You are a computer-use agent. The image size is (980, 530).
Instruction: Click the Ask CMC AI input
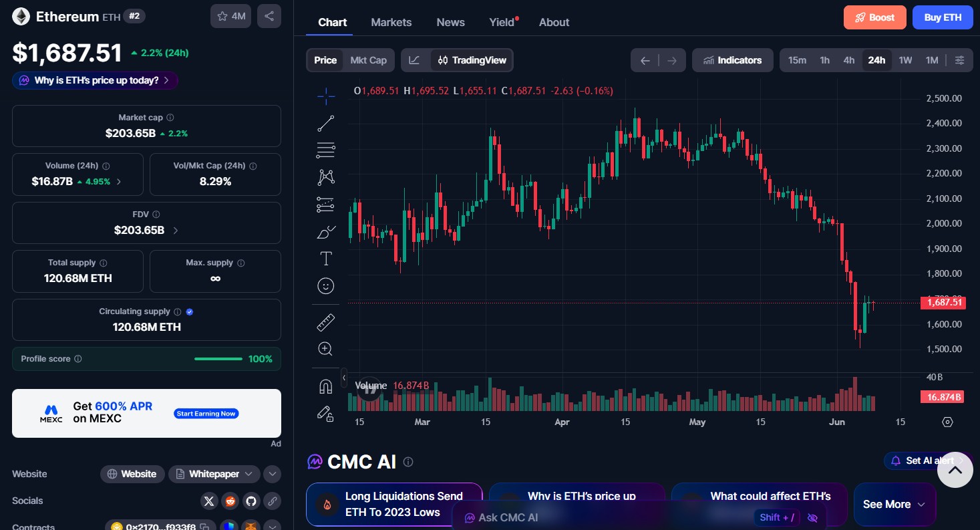point(601,517)
